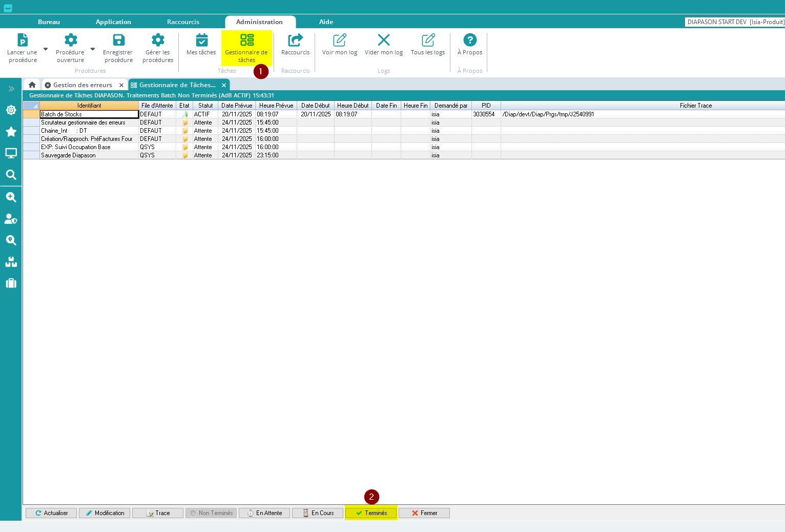Click the Lancer une procédure icon
Viewport: 785px width, 532px height.
[x=23, y=40]
